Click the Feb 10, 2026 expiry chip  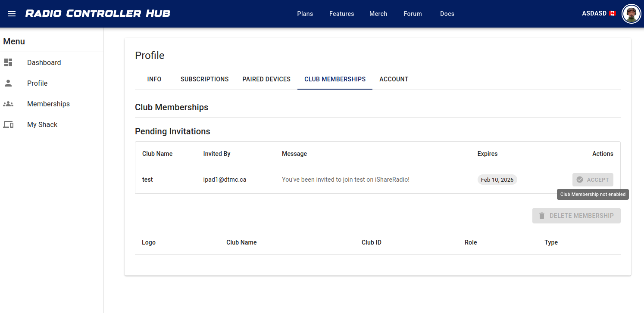coord(497,180)
